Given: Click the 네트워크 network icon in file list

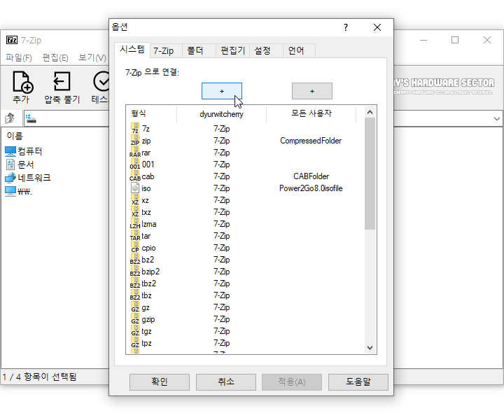Looking at the screenshot, I should point(10,177).
